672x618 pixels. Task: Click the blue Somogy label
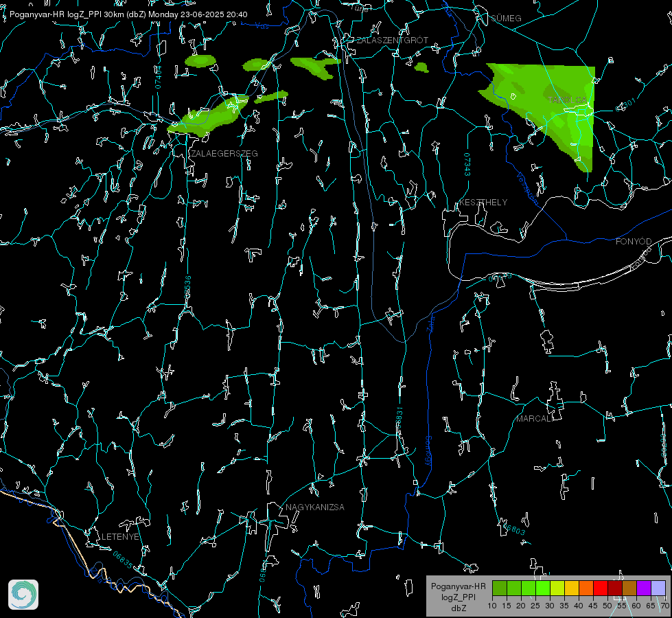(428, 451)
